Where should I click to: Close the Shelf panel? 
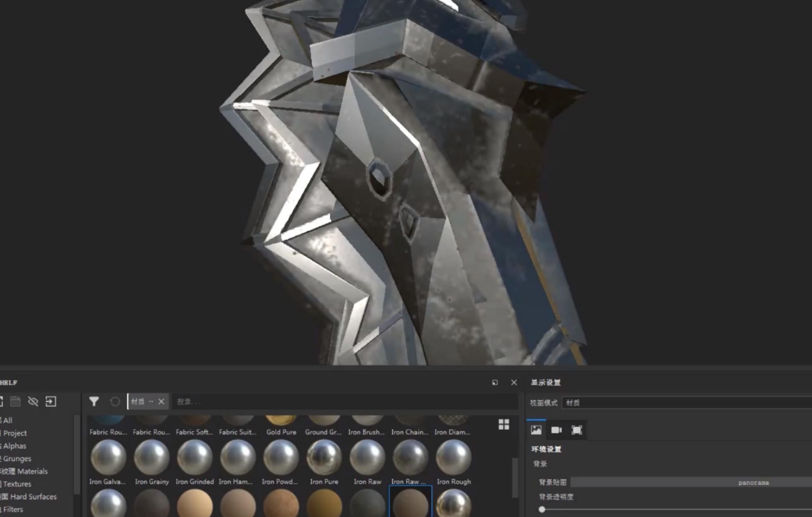[x=514, y=382]
